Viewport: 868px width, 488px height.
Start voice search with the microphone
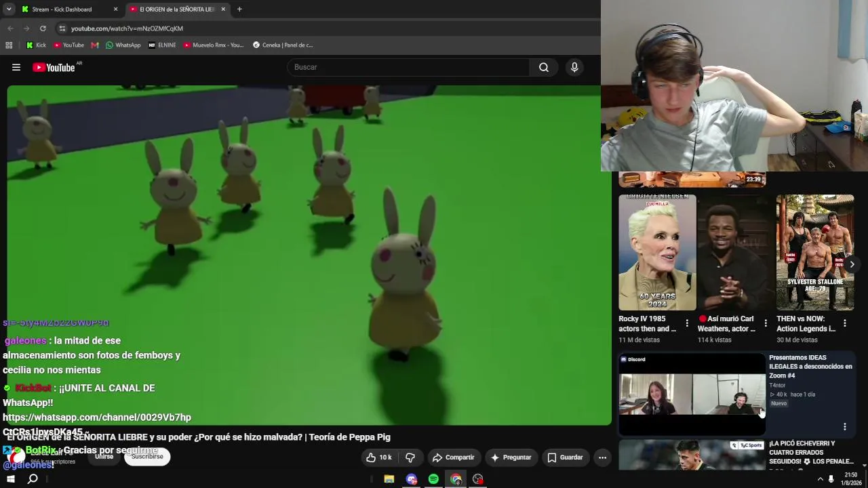[x=574, y=67]
